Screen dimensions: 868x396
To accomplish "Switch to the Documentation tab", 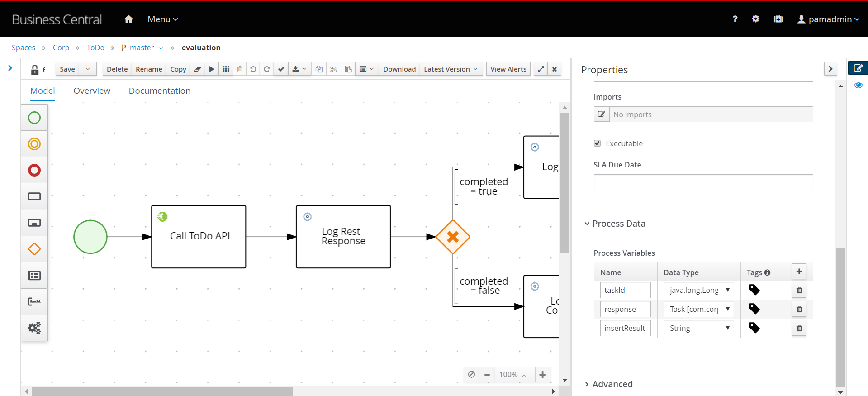I will (x=160, y=91).
